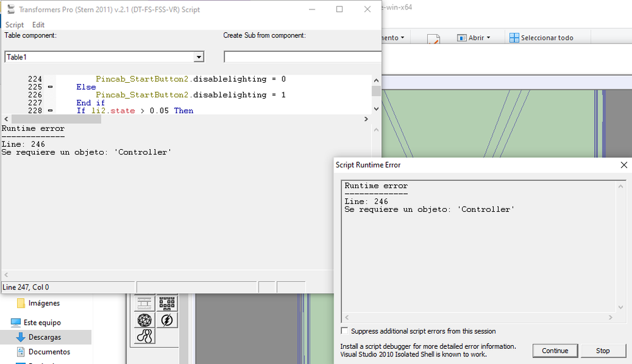Select the dot-matrix DMD toolbox icon
The image size is (632, 364).
[x=167, y=303]
